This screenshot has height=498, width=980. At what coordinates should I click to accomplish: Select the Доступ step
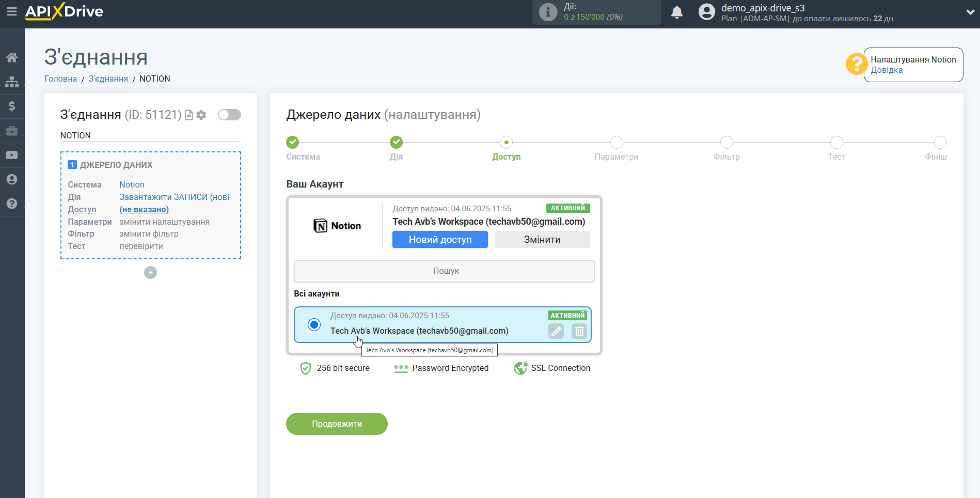(507, 142)
